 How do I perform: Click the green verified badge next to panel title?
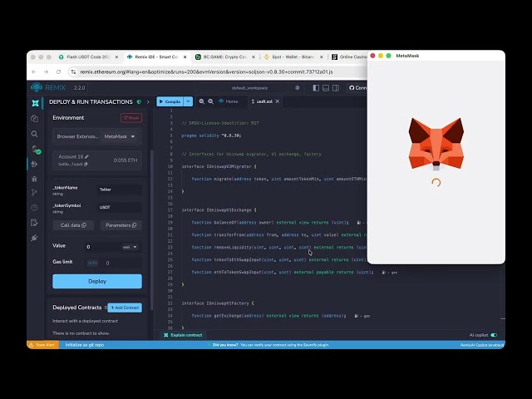coord(139,101)
